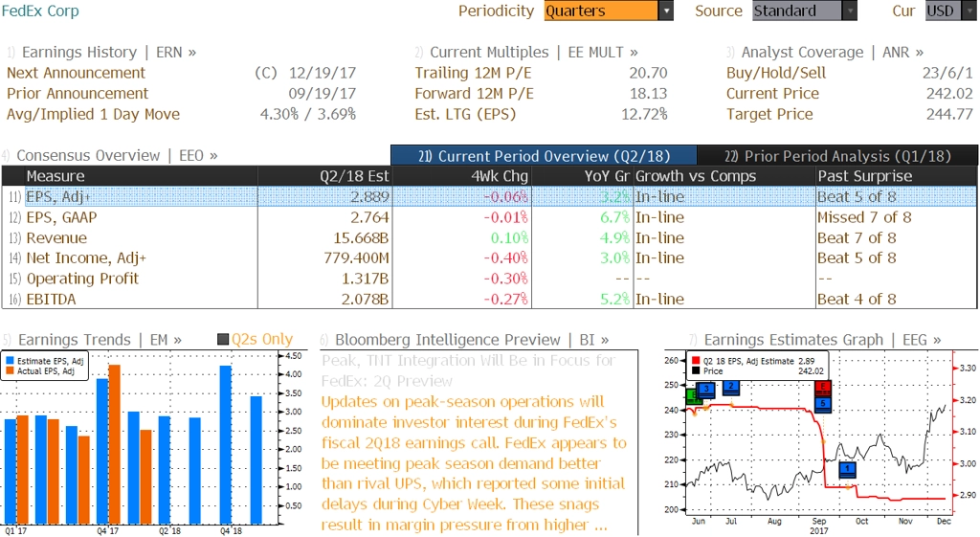The image size is (980, 537).
Task: Click the Buy/Hold/Sell value 23/6/1
Action: (x=947, y=73)
